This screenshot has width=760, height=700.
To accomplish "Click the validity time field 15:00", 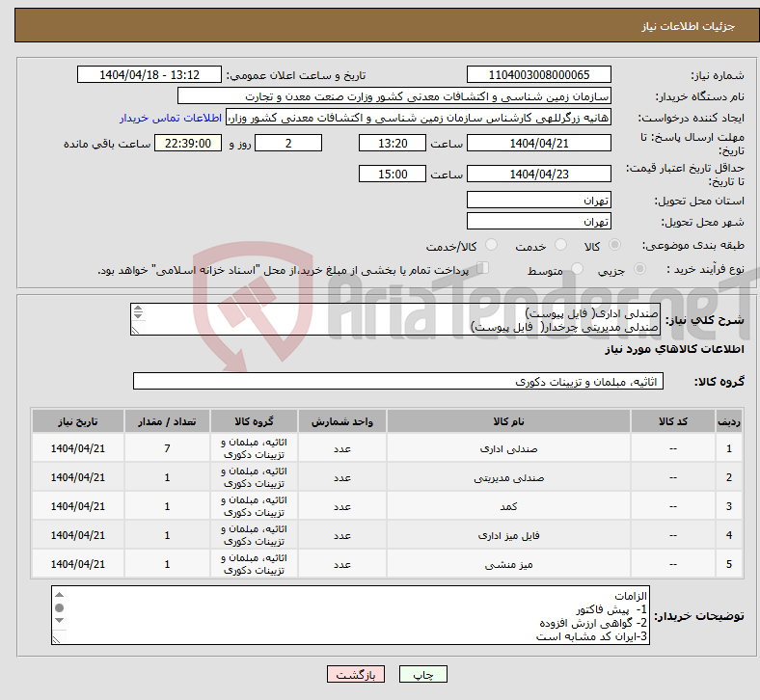I will pyautogui.click(x=393, y=174).
